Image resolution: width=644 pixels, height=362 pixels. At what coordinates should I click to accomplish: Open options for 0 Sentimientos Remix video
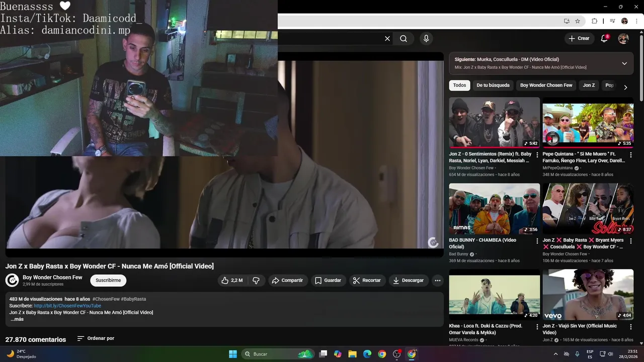[537, 155]
